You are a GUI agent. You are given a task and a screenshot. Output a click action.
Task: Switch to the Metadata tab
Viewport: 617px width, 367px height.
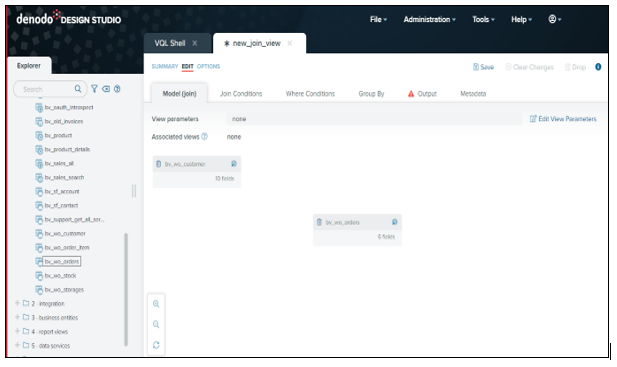coord(473,94)
